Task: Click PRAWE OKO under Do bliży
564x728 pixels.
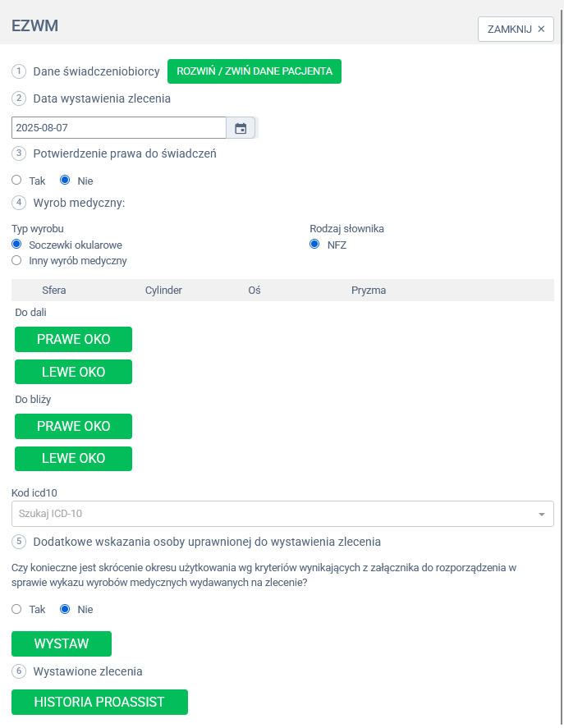Action: coord(73,426)
